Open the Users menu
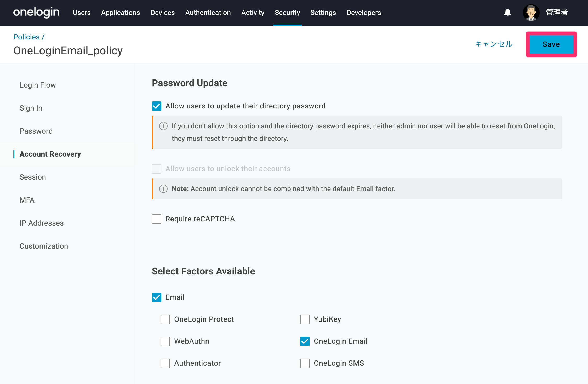Viewport: 588px width, 384px height. (82, 13)
